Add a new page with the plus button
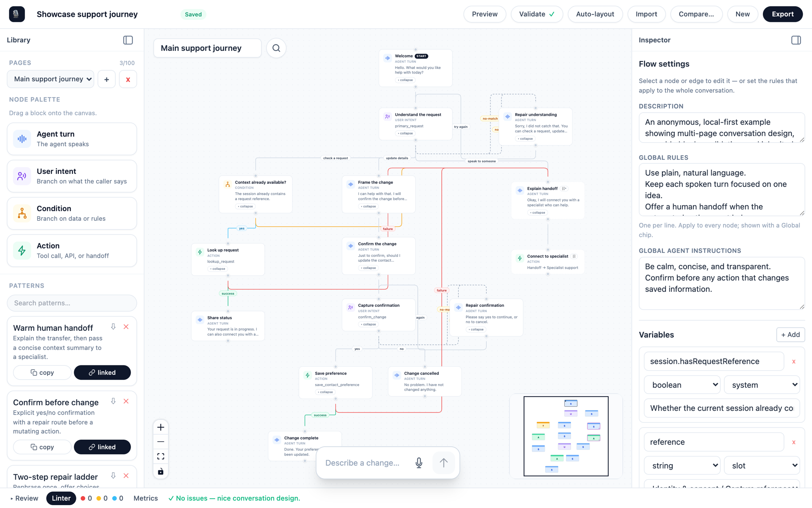This screenshot has width=812, height=508. 106,79
